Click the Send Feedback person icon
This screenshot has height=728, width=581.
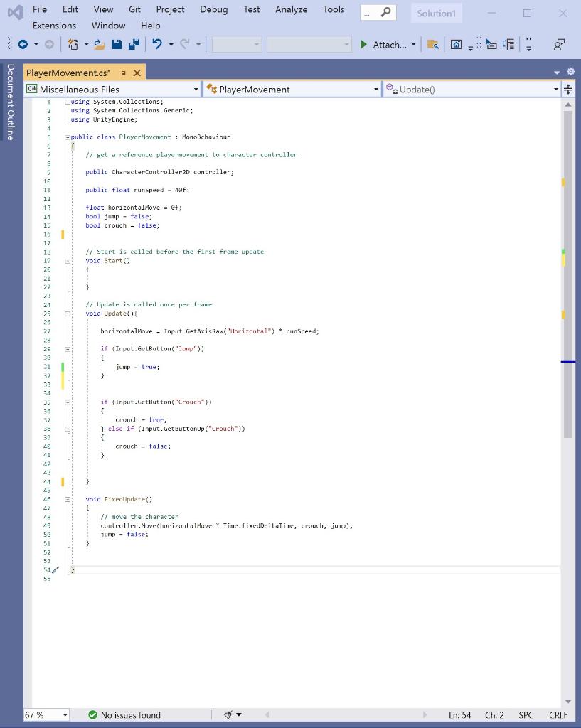point(558,45)
